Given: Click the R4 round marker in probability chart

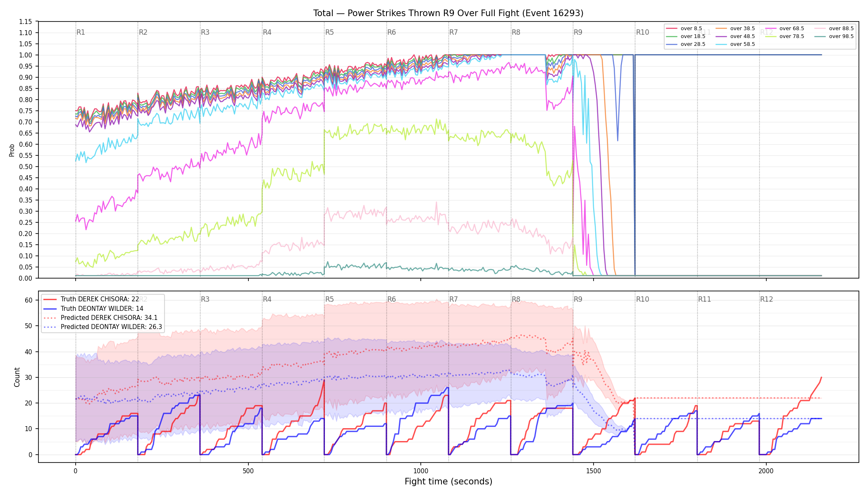Looking at the screenshot, I should 267,32.
